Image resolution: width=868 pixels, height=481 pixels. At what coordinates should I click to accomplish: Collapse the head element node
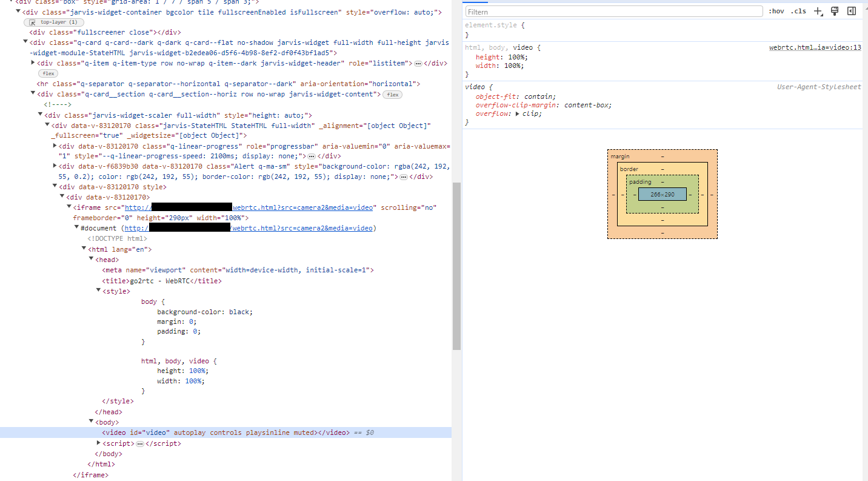pyautogui.click(x=91, y=259)
